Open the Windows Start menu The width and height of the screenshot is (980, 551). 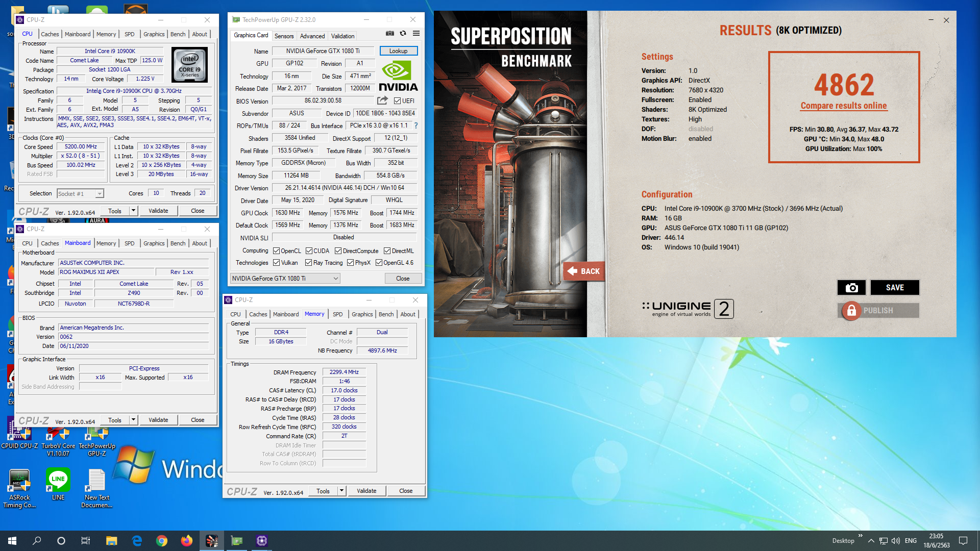coord(12,541)
